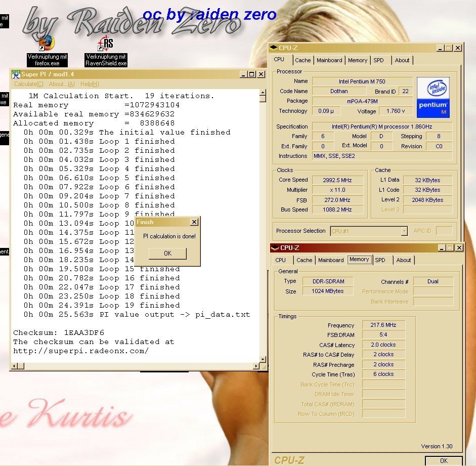Click the Cycle Time (Tras) value 6 clocks

[383, 374]
